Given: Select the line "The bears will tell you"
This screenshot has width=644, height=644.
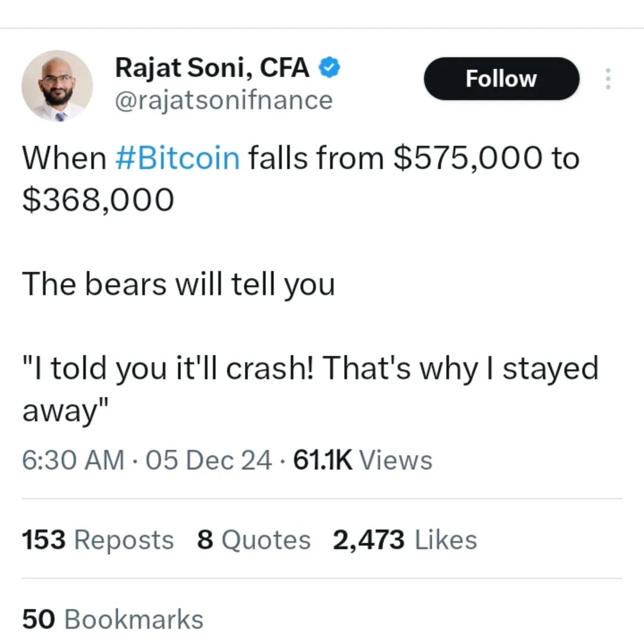Looking at the screenshot, I should (179, 284).
